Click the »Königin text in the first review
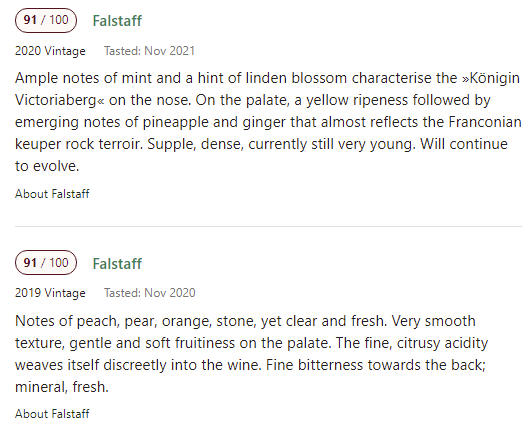The height and width of the screenshot is (429, 532). coord(491,78)
